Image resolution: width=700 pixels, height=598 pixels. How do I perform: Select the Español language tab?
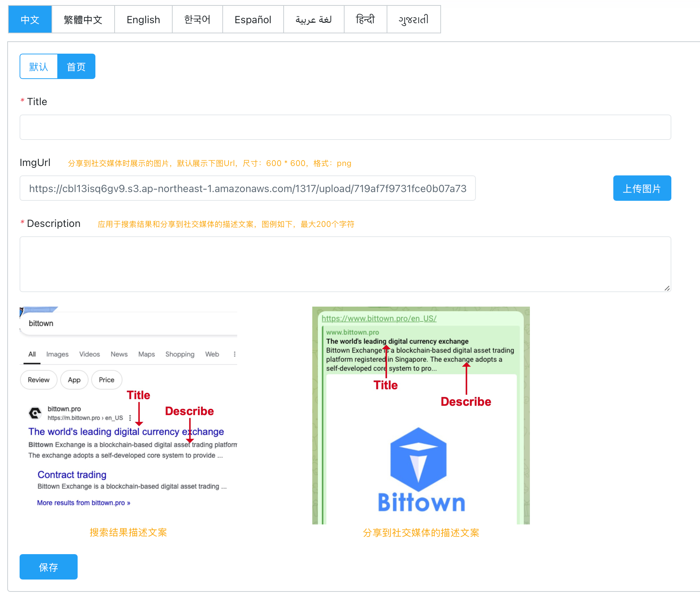tap(253, 20)
